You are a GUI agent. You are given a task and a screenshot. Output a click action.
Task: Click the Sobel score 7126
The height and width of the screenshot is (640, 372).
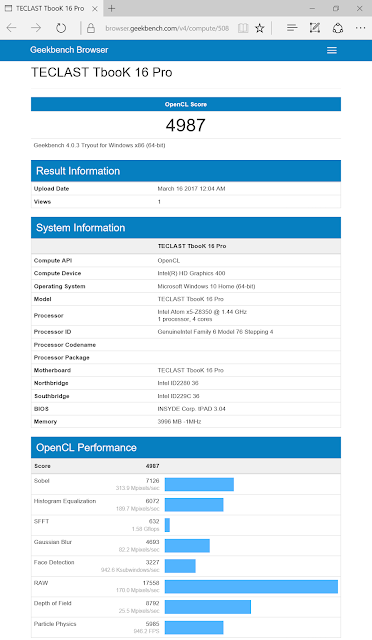tap(152, 481)
